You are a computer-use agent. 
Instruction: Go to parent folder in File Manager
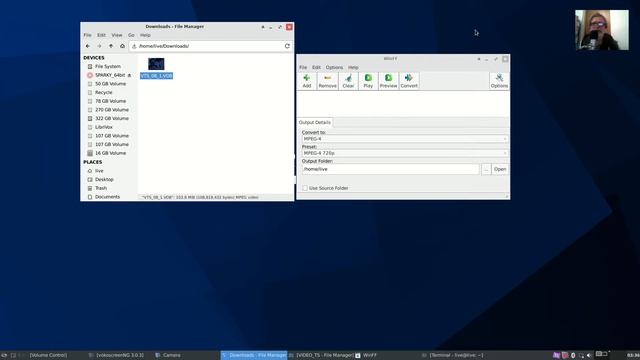point(111,46)
